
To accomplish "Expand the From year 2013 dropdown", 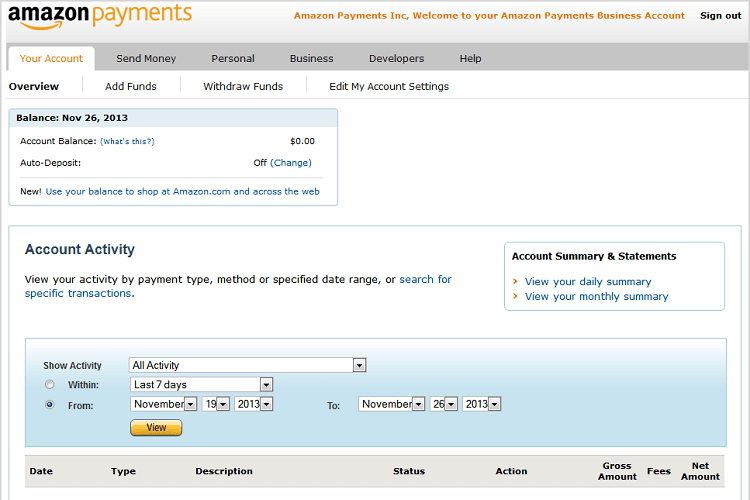I will click(x=254, y=404).
